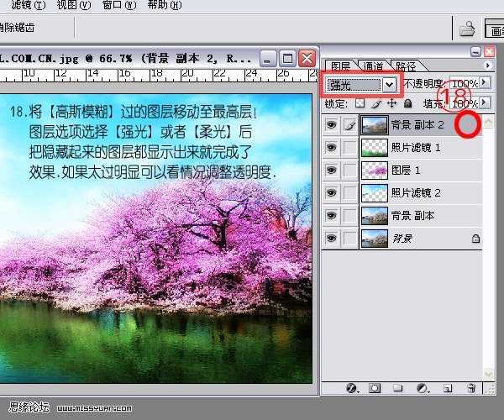Select the 照片滤镜 2 layer thumbnail

pos(375,193)
